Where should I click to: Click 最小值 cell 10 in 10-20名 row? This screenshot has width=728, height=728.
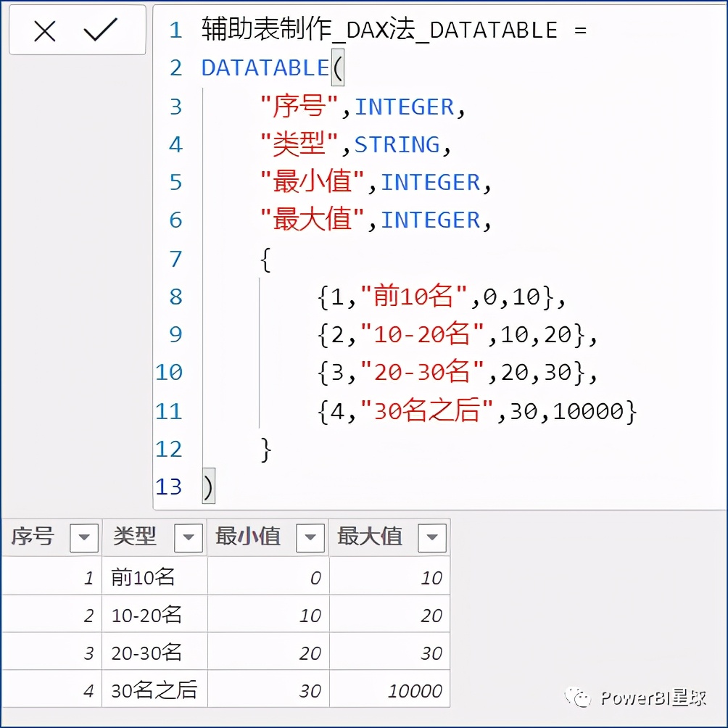click(268, 615)
